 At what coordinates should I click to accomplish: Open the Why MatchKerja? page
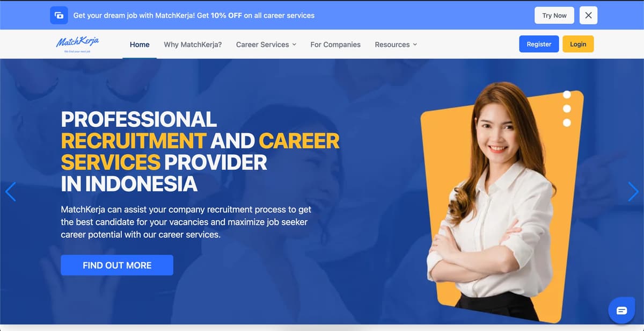point(193,45)
